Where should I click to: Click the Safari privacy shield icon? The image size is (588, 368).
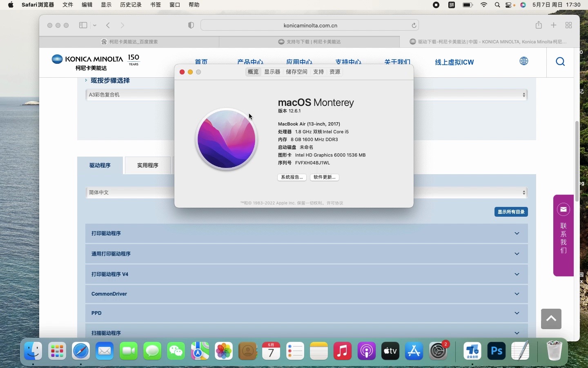(191, 25)
